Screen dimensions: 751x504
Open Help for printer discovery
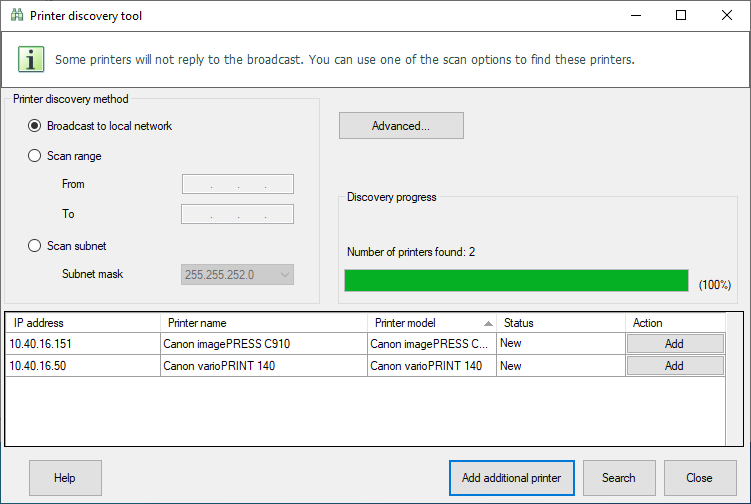65,478
